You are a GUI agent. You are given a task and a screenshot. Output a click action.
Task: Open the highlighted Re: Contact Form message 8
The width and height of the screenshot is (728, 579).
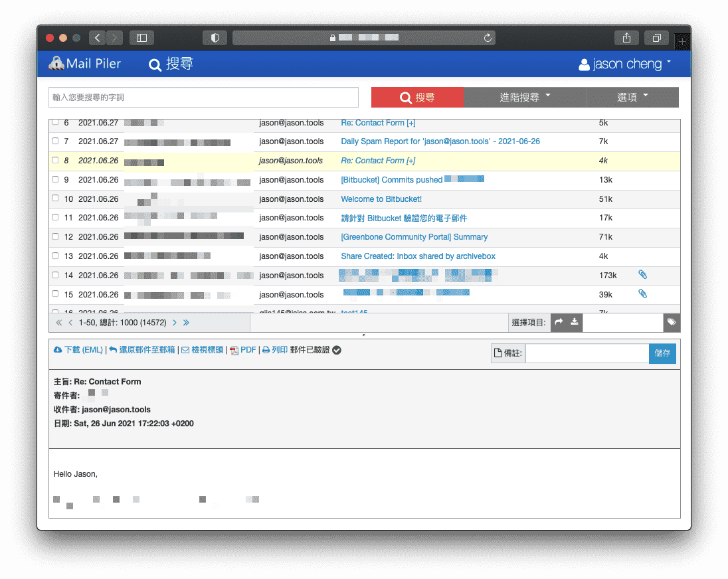378,161
